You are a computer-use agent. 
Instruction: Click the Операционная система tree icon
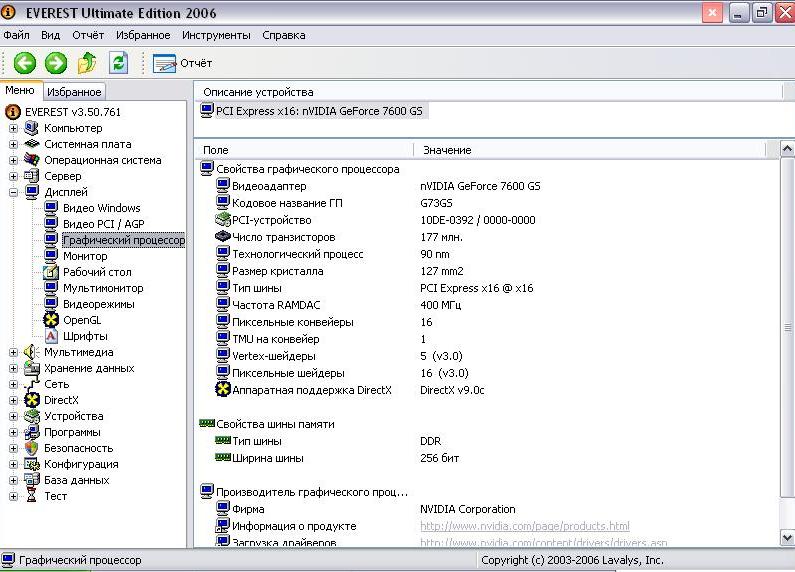(32, 160)
